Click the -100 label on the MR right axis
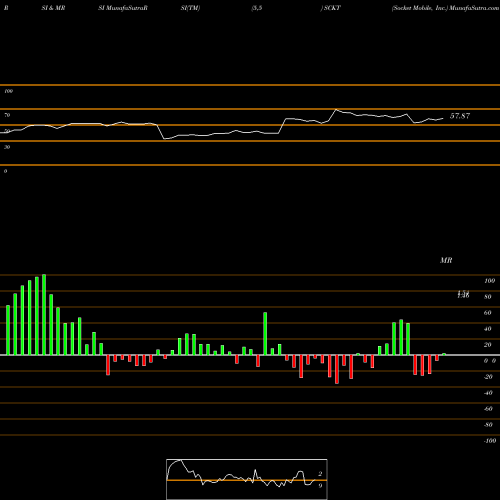The width and height of the screenshot is (500, 500). tap(490, 441)
